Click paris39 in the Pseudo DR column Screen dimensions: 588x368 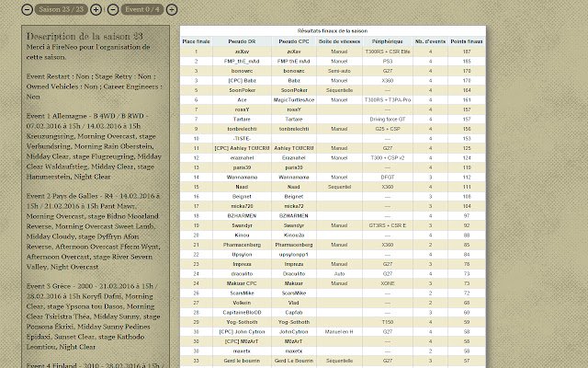[x=242, y=167]
